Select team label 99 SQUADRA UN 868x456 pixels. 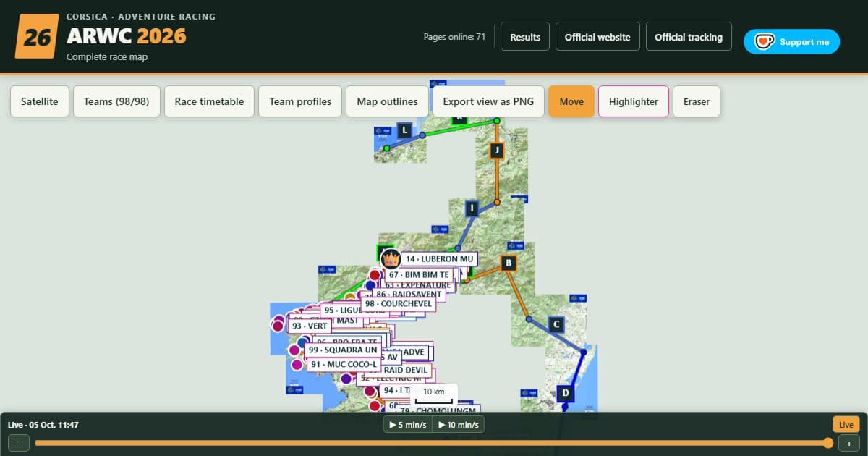pyautogui.click(x=342, y=350)
